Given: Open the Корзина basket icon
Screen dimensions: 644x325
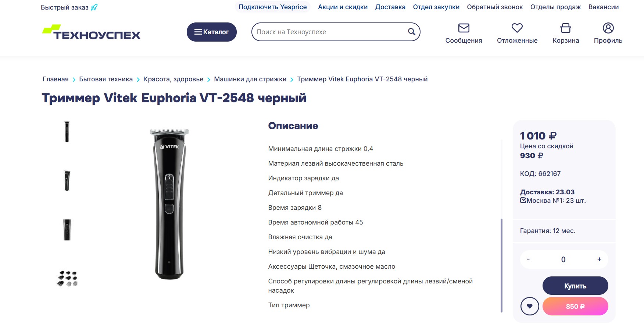Looking at the screenshot, I should 566,28.
